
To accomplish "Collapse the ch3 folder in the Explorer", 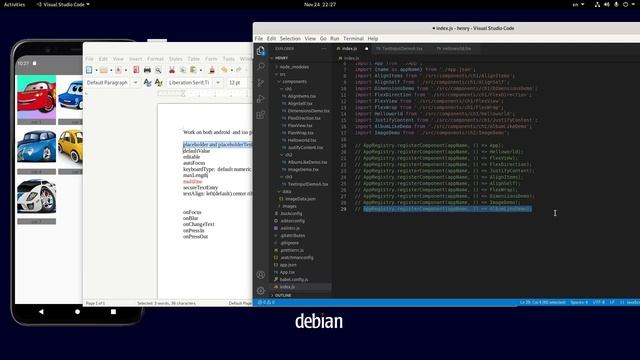I will tap(288, 177).
